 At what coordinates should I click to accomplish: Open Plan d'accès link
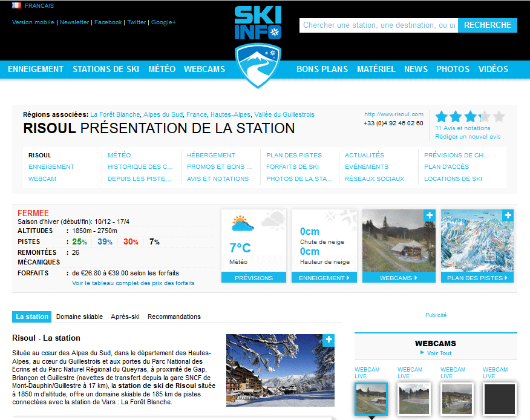pyautogui.click(x=447, y=166)
